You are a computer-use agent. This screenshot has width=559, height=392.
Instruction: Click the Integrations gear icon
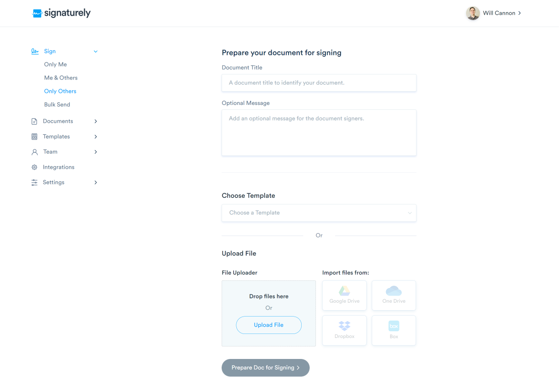pyautogui.click(x=34, y=167)
